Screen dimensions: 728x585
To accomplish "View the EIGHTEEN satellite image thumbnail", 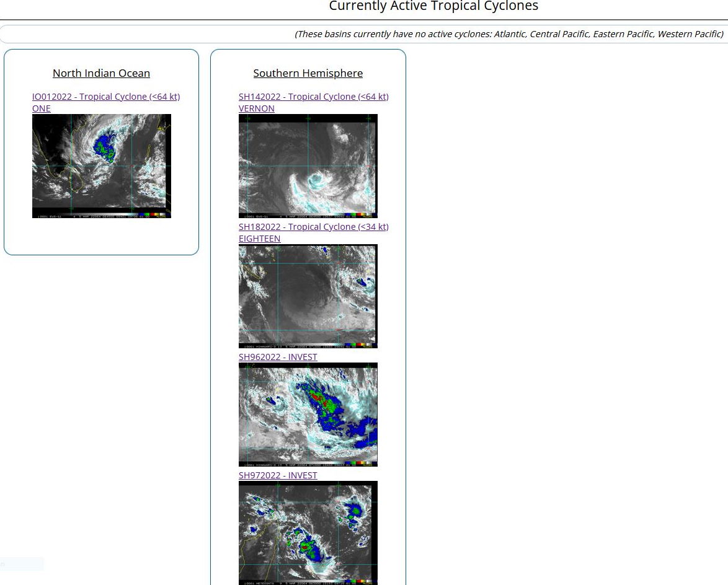I will 308,296.
